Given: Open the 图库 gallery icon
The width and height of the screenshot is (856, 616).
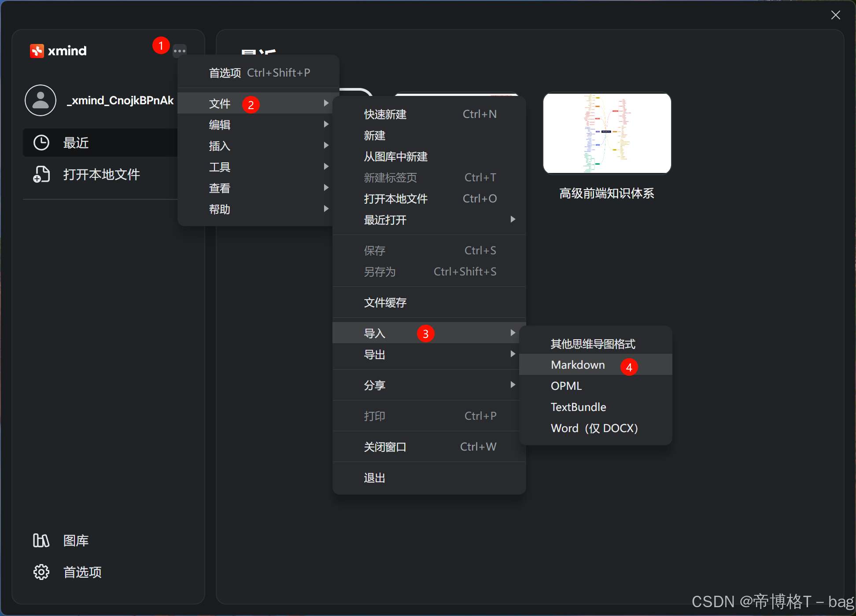Looking at the screenshot, I should click(41, 540).
